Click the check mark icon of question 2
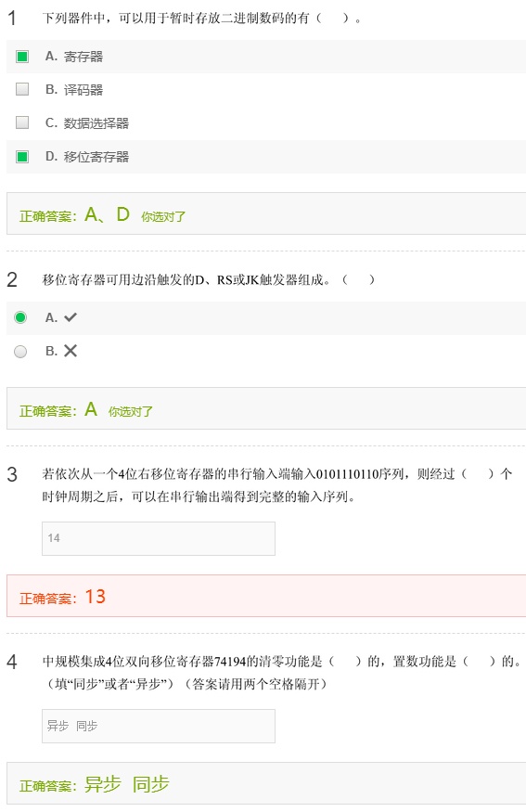Image resolution: width=526 pixels, height=812 pixels. pyautogui.click(x=71, y=317)
